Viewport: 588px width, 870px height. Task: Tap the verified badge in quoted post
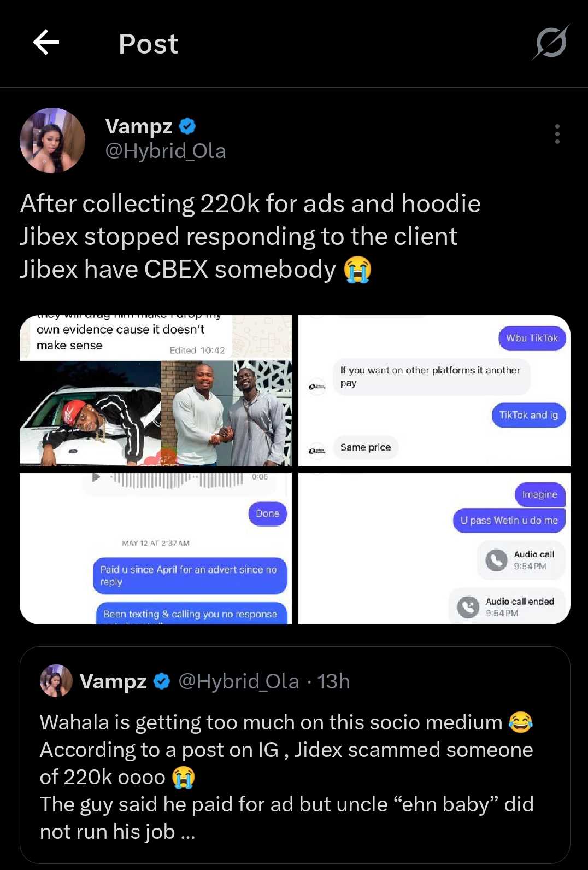pyautogui.click(x=161, y=681)
